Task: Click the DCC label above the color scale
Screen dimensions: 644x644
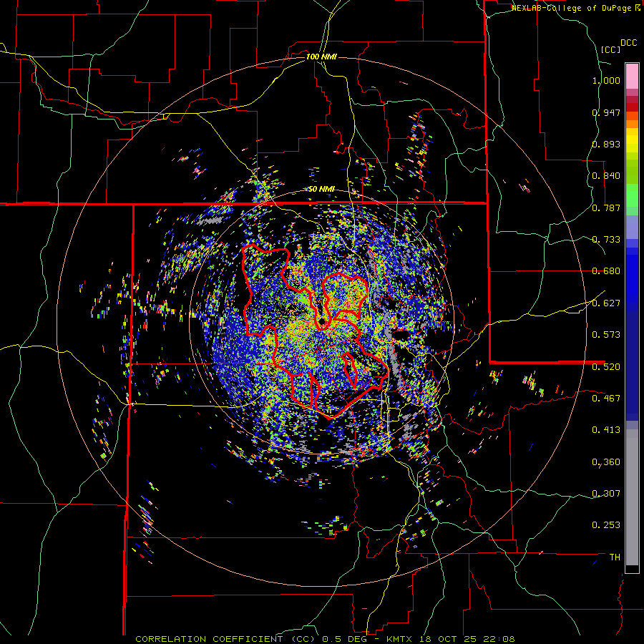Action: 628,43
